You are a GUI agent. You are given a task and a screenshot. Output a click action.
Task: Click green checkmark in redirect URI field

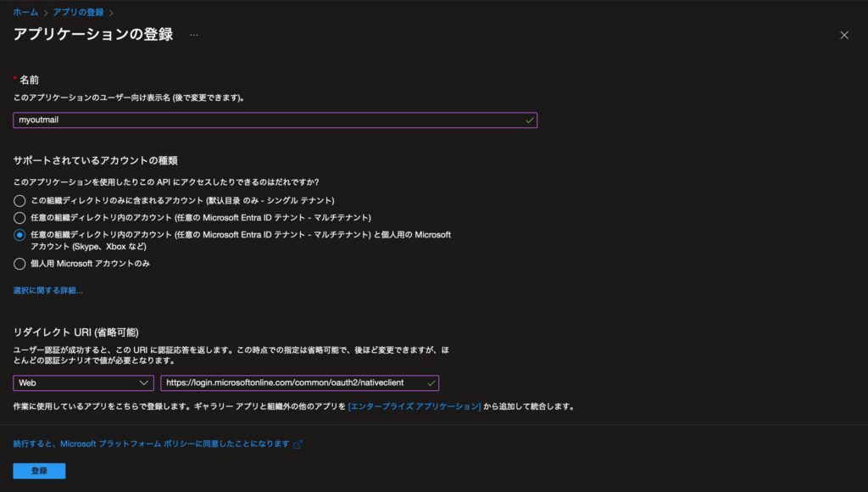click(x=431, y=383)
